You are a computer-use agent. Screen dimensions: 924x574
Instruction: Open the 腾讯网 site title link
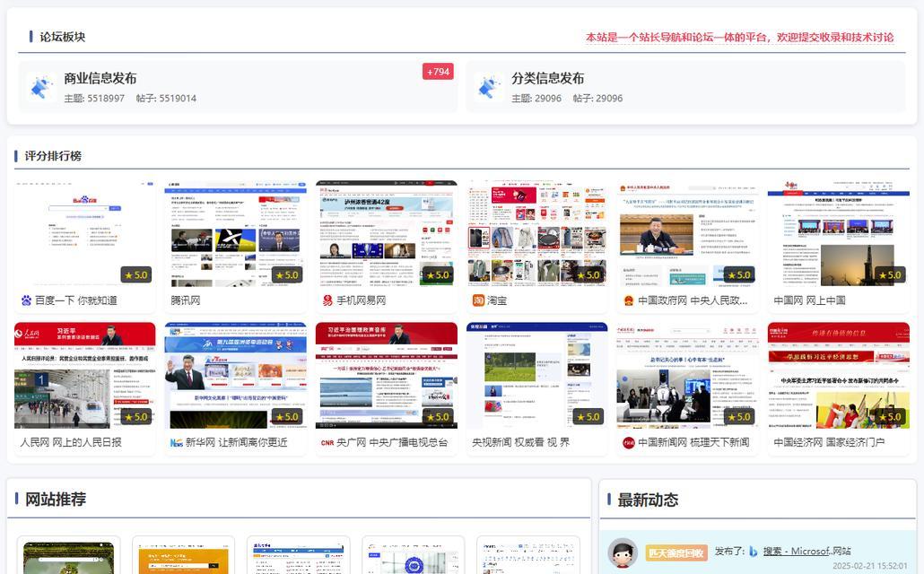click(185, 300)
